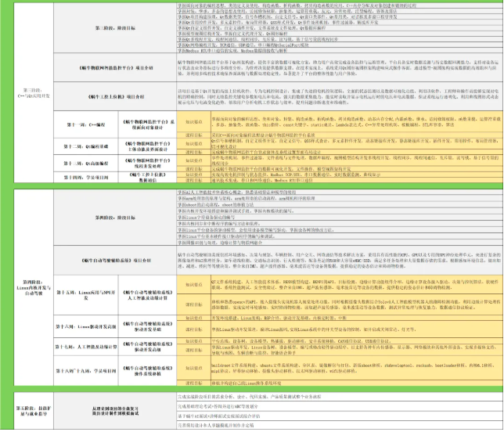Select the '第四阶段: Linux内核开发与自动驾驶' cell
The width and height of the screenshot is (504, 432).
coord(34,288)
